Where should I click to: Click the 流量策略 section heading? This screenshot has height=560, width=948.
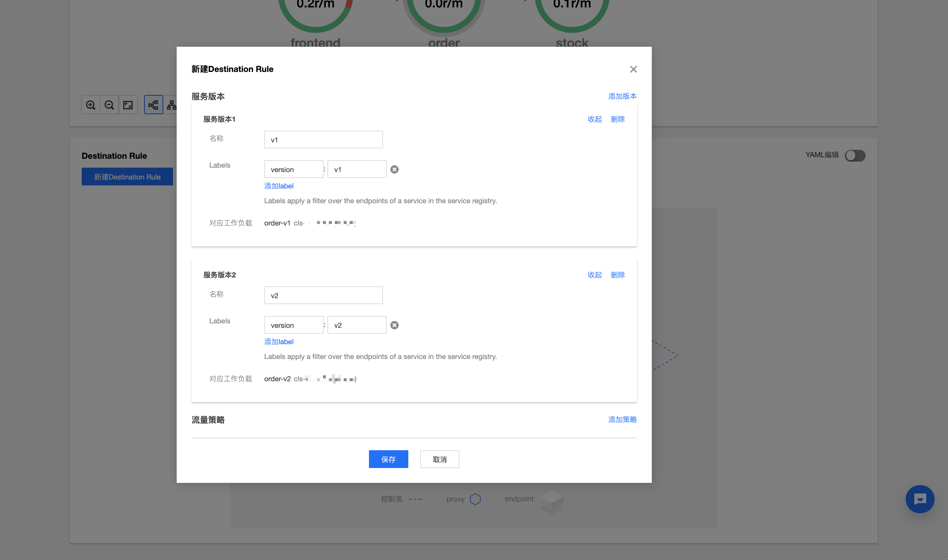click(208, 420)
